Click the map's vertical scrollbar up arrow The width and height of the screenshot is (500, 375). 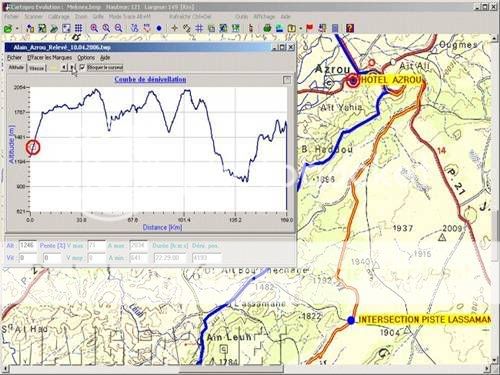495,38
